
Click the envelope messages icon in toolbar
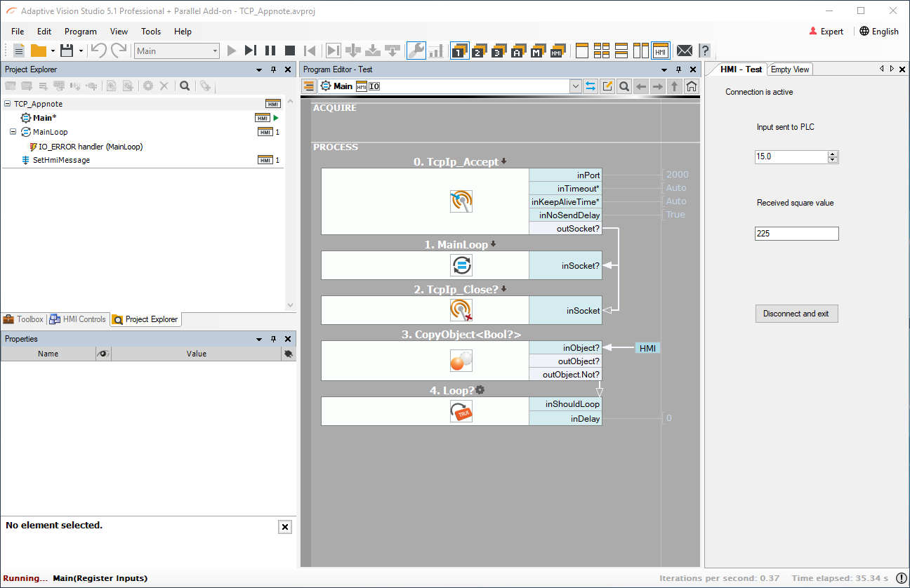684,51
